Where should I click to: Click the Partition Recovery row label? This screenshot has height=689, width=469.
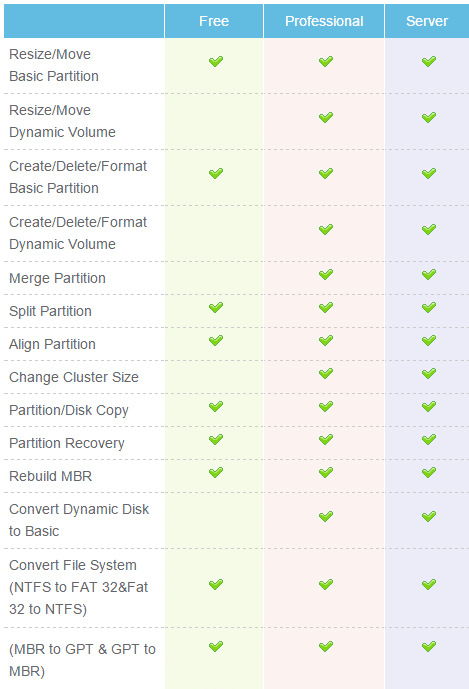tap(67, 443)
